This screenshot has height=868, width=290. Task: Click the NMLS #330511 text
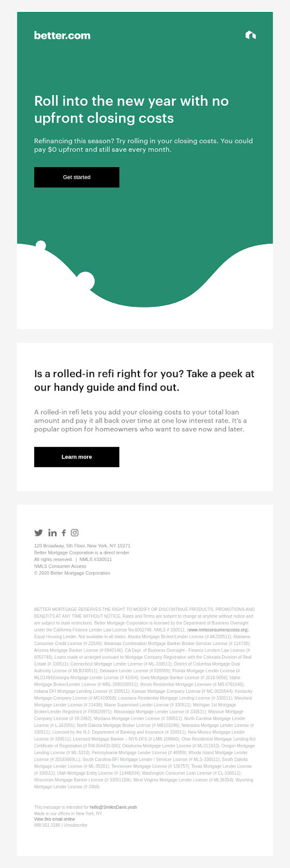coord(96,559)
